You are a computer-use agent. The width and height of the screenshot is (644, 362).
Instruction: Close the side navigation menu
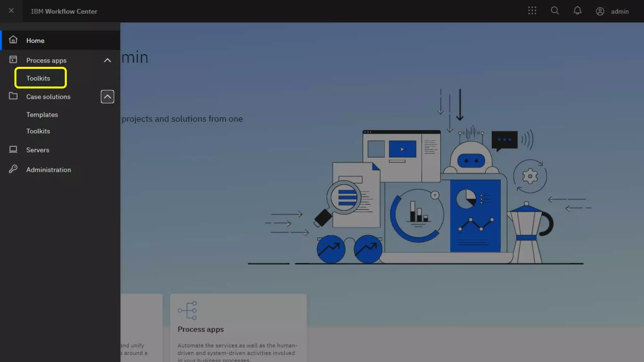[11, 11]
